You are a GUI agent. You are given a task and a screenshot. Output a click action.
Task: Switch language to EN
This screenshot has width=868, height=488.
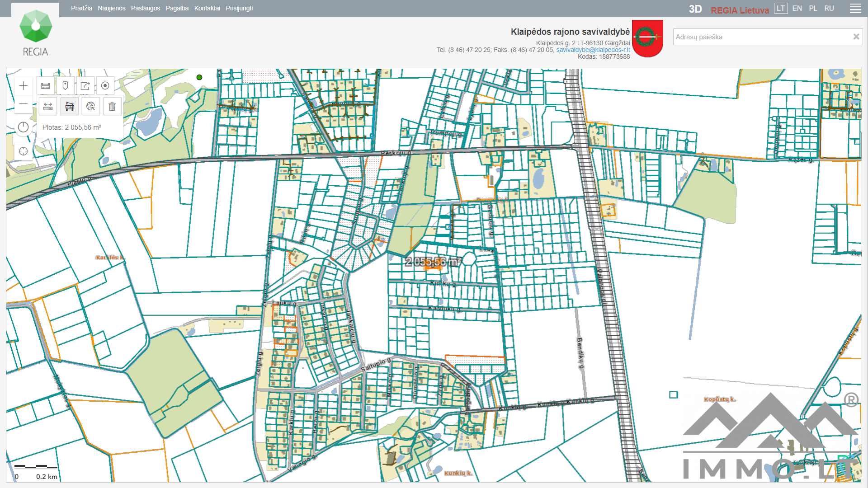pyautogui.click(x=797, y=8)
